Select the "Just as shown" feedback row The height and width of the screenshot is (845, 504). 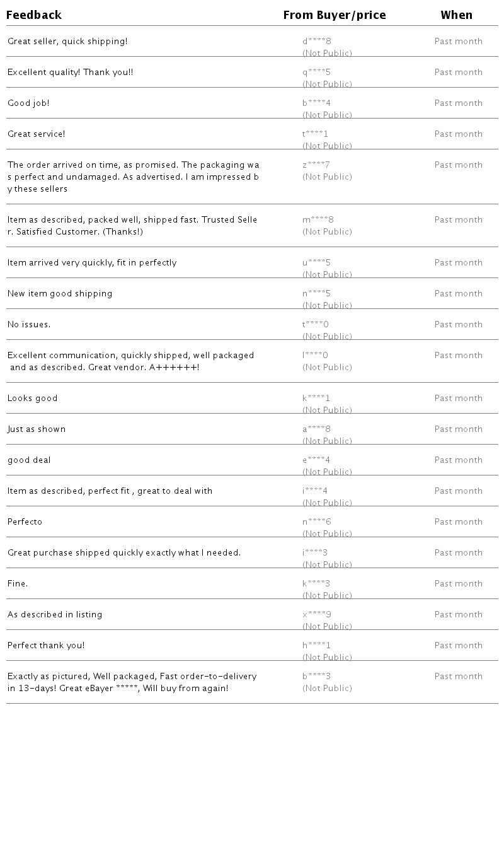pos(37,429)
